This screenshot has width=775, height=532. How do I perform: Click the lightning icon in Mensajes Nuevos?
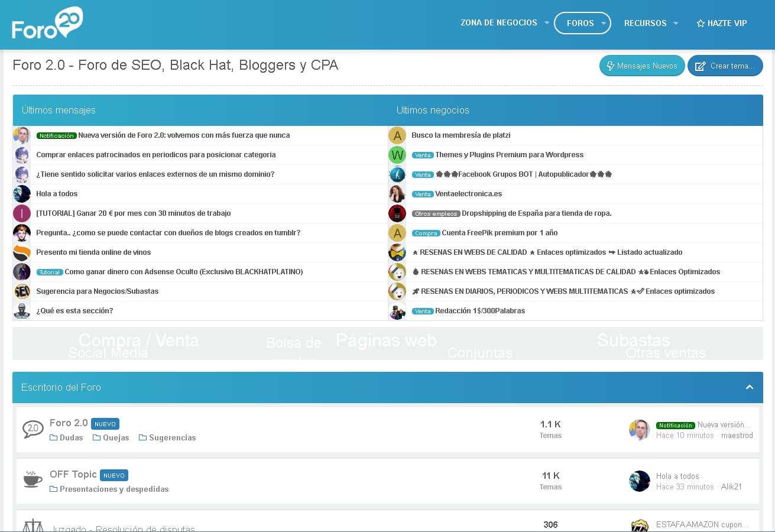pos(611,66)
